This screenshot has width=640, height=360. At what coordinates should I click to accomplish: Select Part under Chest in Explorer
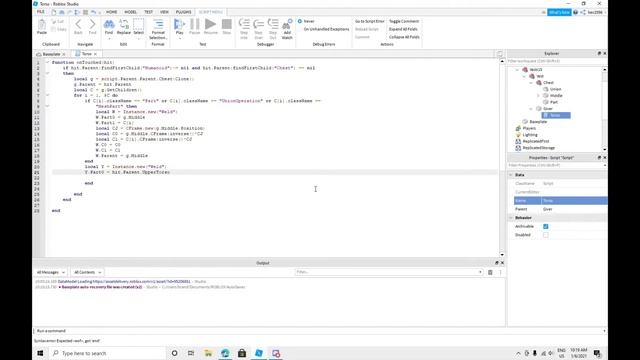click(553, 102)
